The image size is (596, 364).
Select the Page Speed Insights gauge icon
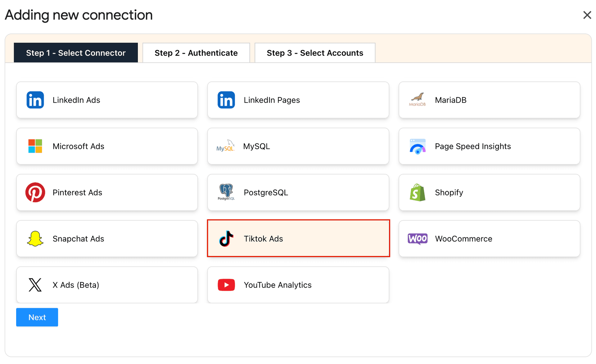tap(418, 146)
